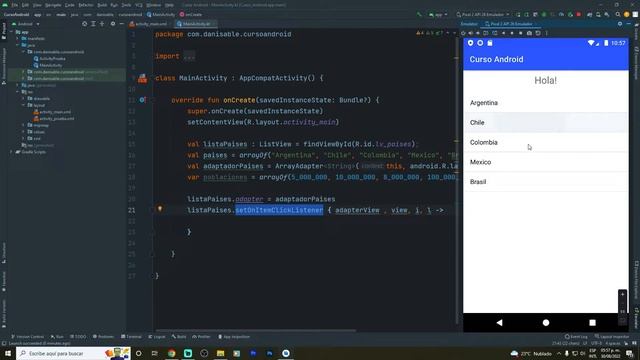Open the Build tool window
Image resolution: width=640 pixels, height=360 pixels.
(179, 337)
